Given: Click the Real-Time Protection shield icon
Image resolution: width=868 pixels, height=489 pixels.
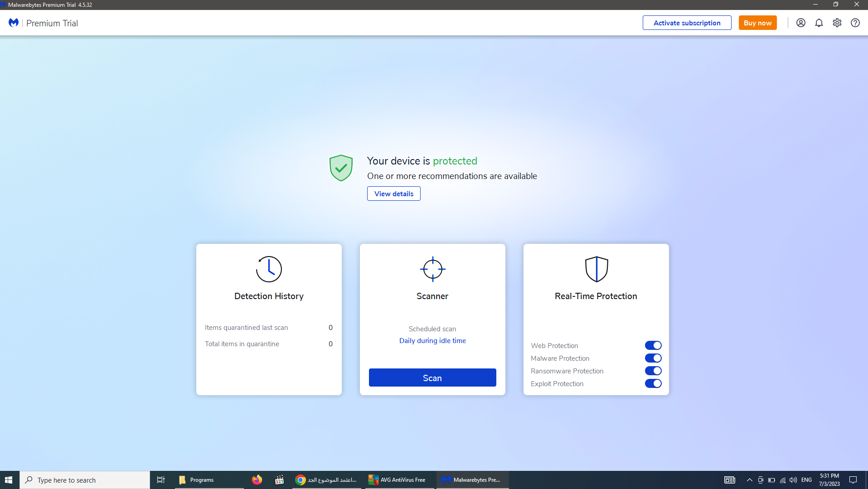Looking at the screenshot, I should [x=596, y=269].
